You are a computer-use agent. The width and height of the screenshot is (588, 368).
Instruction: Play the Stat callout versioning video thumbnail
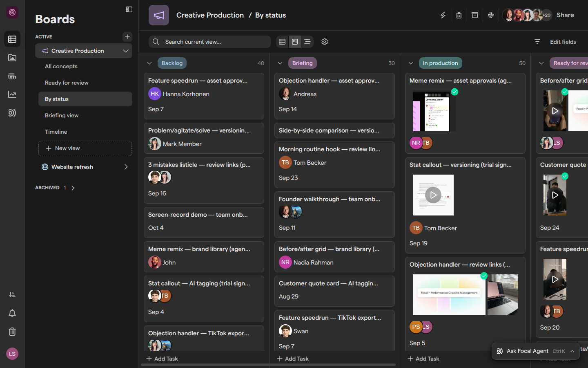click(x=433, y=195)
